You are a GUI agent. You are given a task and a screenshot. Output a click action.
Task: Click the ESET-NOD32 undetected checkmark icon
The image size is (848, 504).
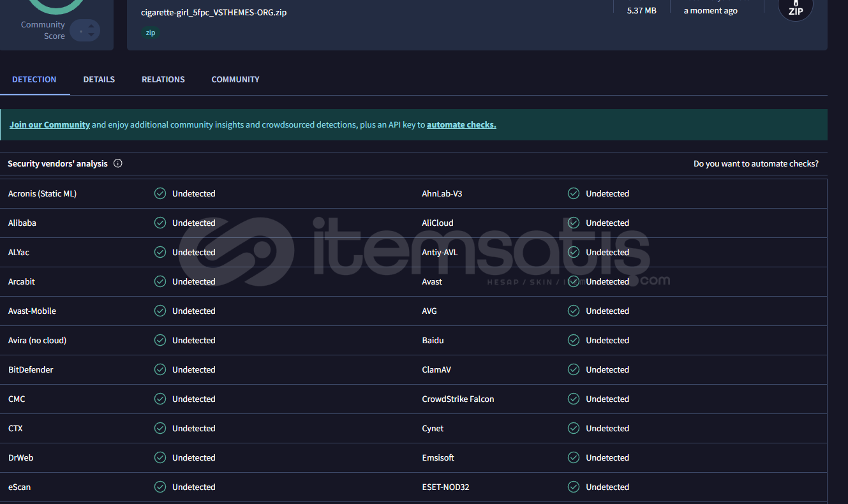click(574, 487)
